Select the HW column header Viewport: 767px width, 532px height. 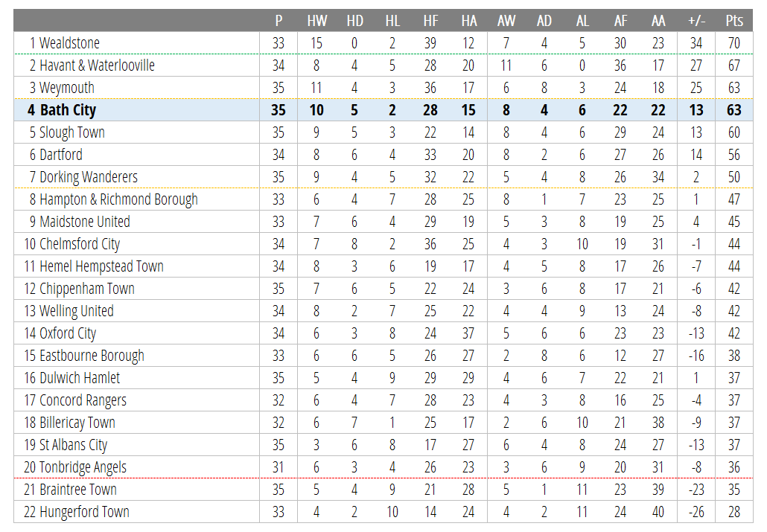pos(316,21)
